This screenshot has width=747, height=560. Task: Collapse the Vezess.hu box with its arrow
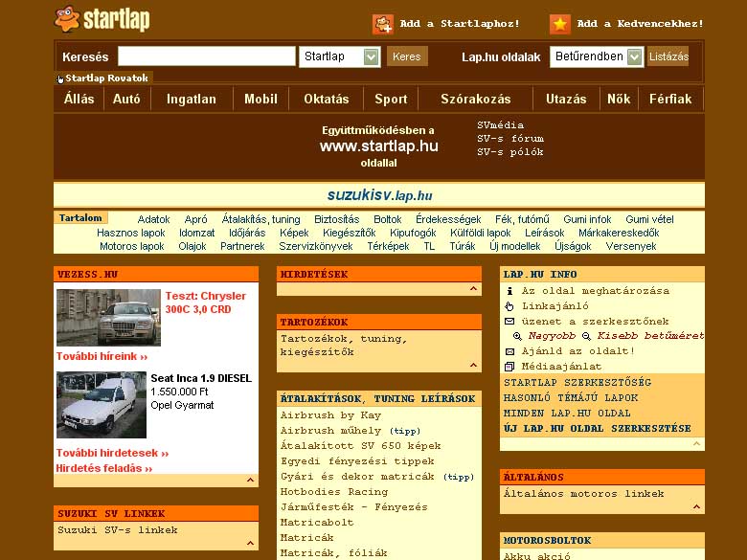(x=250, y=481)
